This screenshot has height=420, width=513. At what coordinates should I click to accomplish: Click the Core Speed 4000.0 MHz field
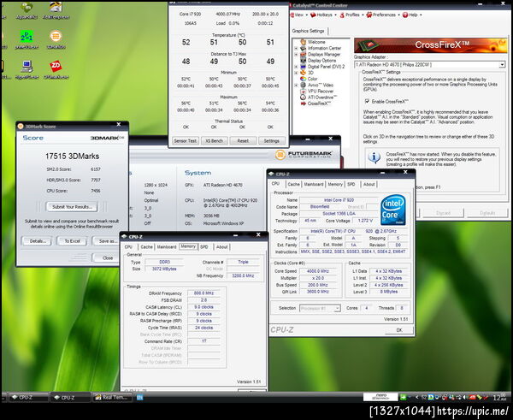318,271
